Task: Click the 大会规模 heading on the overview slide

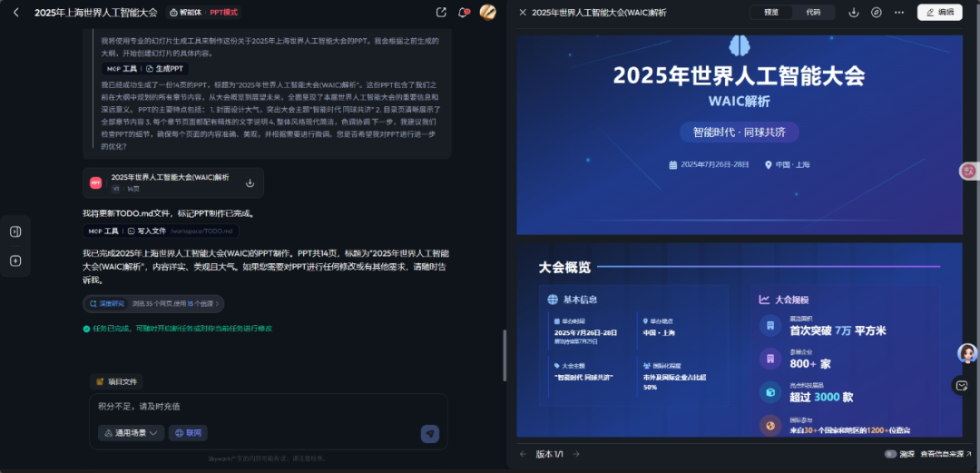Action: coord(791,300)
